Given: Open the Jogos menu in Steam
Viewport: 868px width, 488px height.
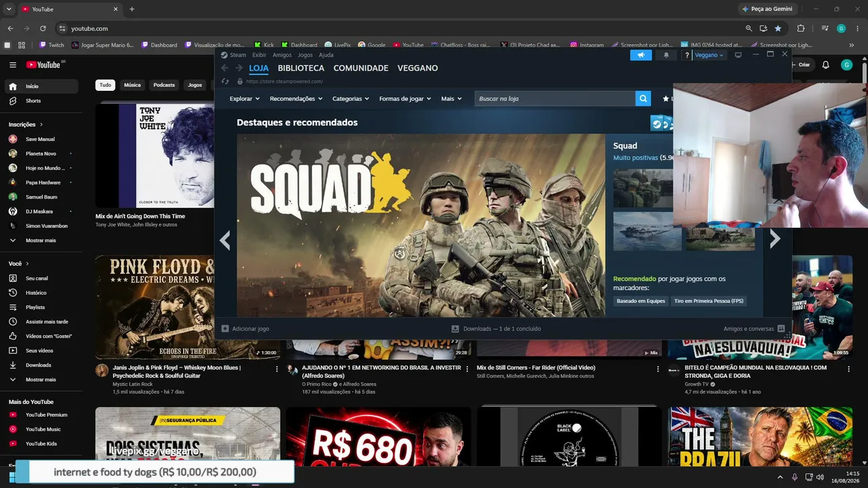Looking at the screenshot, I should [305, 55].
